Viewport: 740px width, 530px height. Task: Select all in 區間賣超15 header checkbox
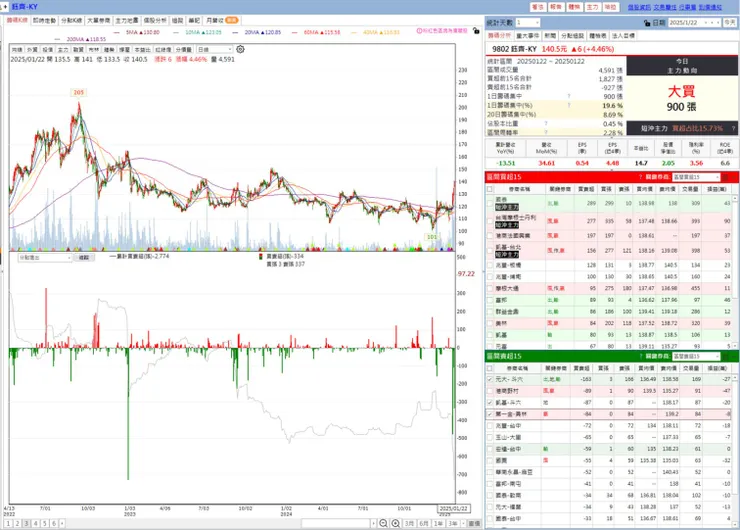coord(490,368)
